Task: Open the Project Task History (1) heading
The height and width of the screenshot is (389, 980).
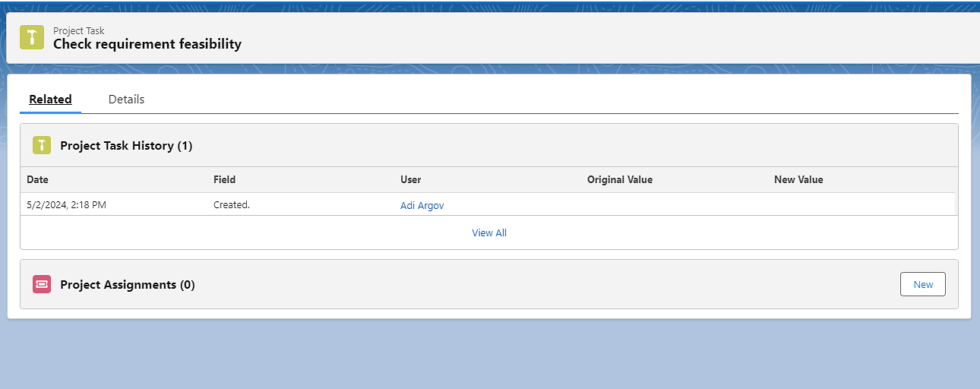Action: (126, 146)
